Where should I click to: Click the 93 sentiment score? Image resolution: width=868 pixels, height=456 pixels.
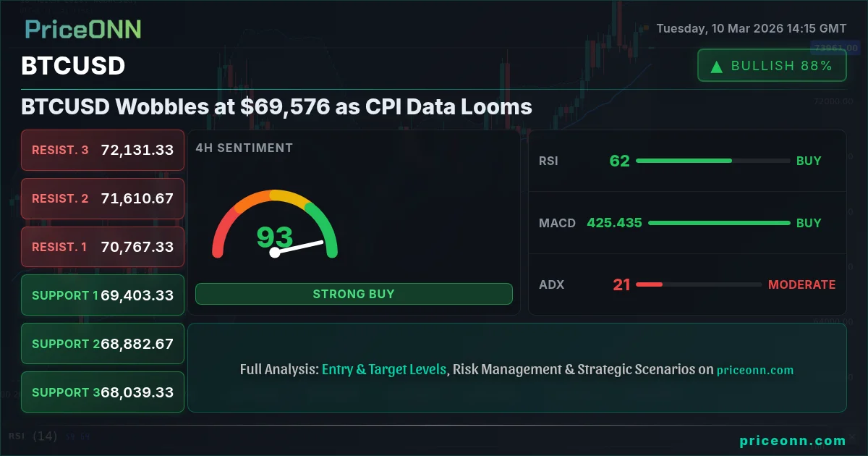click(275, 237)
